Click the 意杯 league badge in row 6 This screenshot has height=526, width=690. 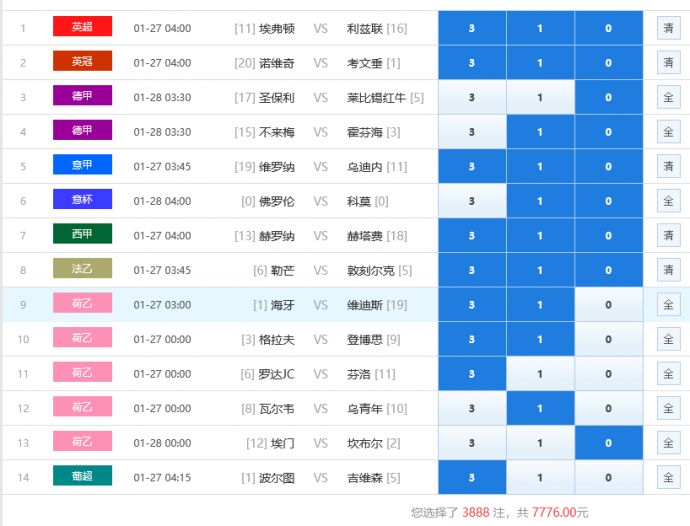(x=82, y=200)
